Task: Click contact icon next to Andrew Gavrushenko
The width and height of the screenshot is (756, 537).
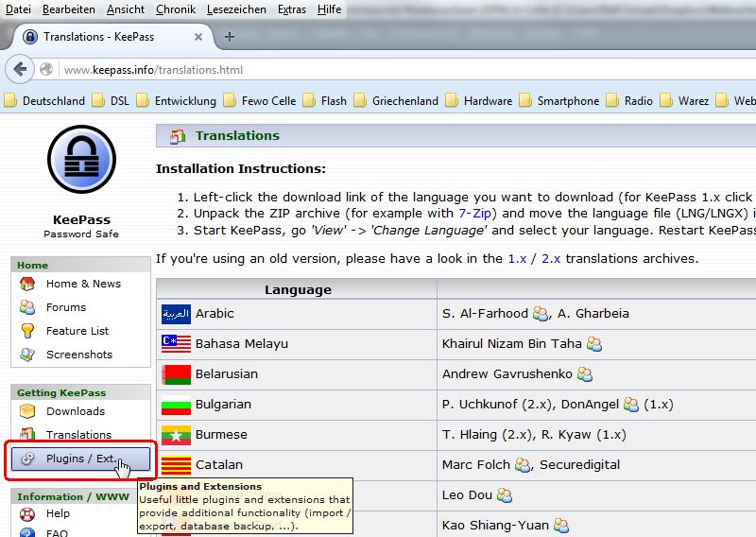Action: [x=585, y=374]
